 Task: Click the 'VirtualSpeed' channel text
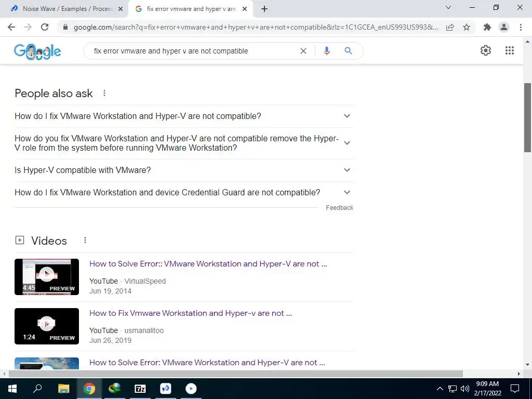(x=145, y=281)
